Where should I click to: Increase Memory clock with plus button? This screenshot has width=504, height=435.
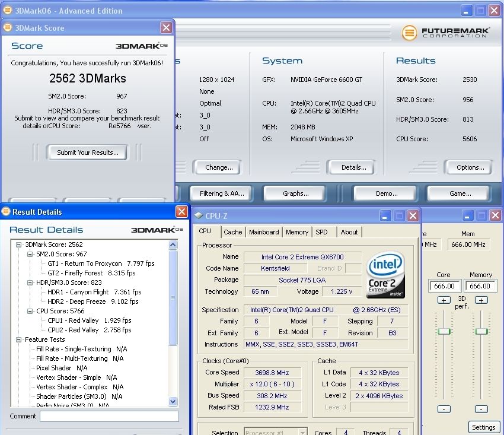tap(481, 300)
